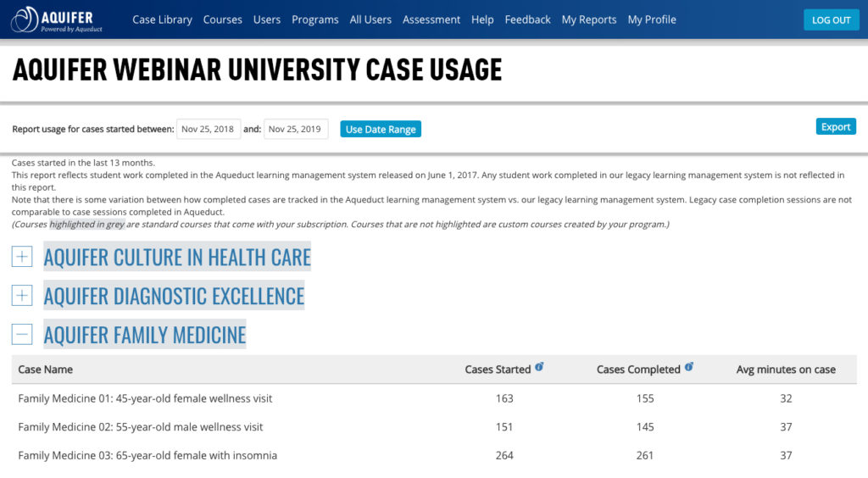Click Aquifer Culture in Health Care heading
The width and height of the screenshot is (868, 478).
[x=177, y=257]
